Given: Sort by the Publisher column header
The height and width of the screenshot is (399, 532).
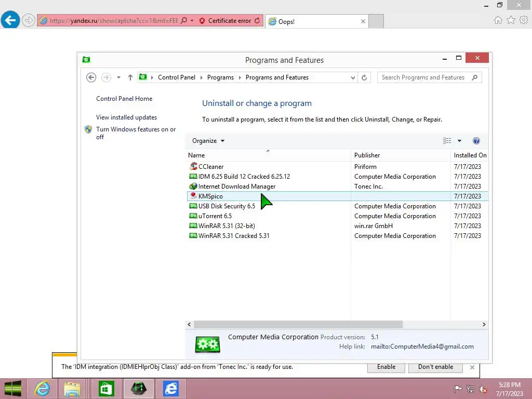Looking at the screenshot, I should coord(401,155).
